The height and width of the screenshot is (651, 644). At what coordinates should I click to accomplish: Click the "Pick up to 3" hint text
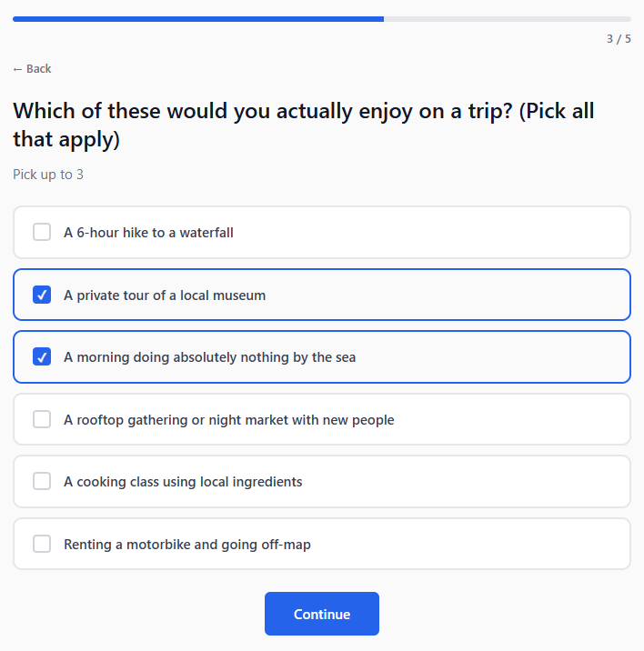coord(48,174)
